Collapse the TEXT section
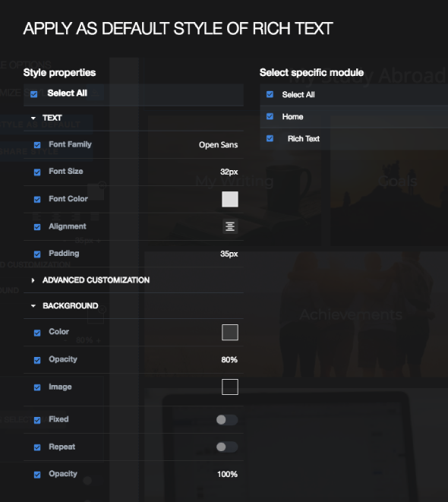Screen dimensions: 448x502 [x=33, y=118]
